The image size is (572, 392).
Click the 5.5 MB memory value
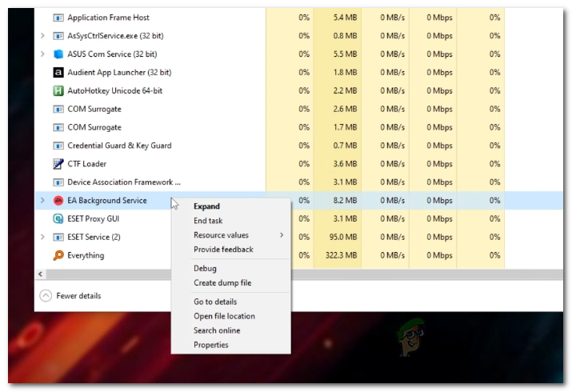[345, 54]
